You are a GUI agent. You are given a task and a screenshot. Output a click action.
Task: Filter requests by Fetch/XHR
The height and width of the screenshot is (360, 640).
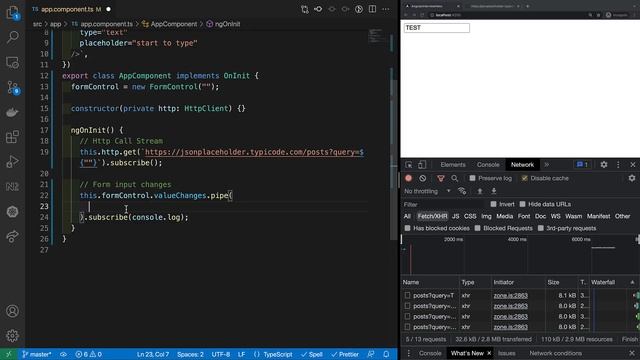point(432,216)
